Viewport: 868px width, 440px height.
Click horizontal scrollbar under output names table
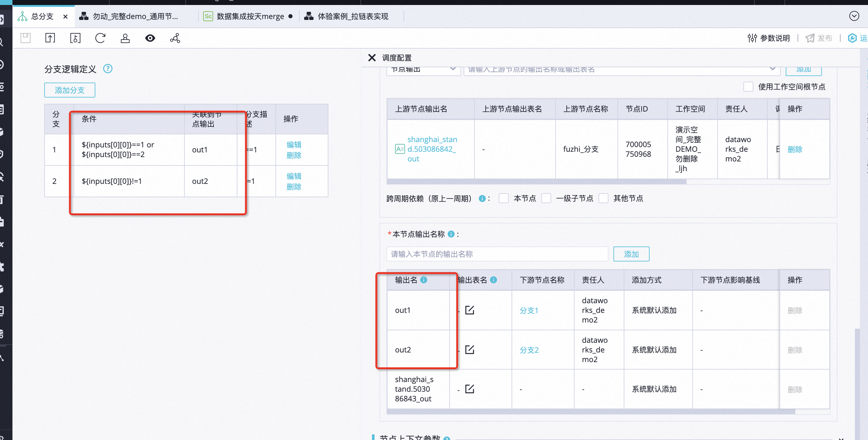point(591,411)
